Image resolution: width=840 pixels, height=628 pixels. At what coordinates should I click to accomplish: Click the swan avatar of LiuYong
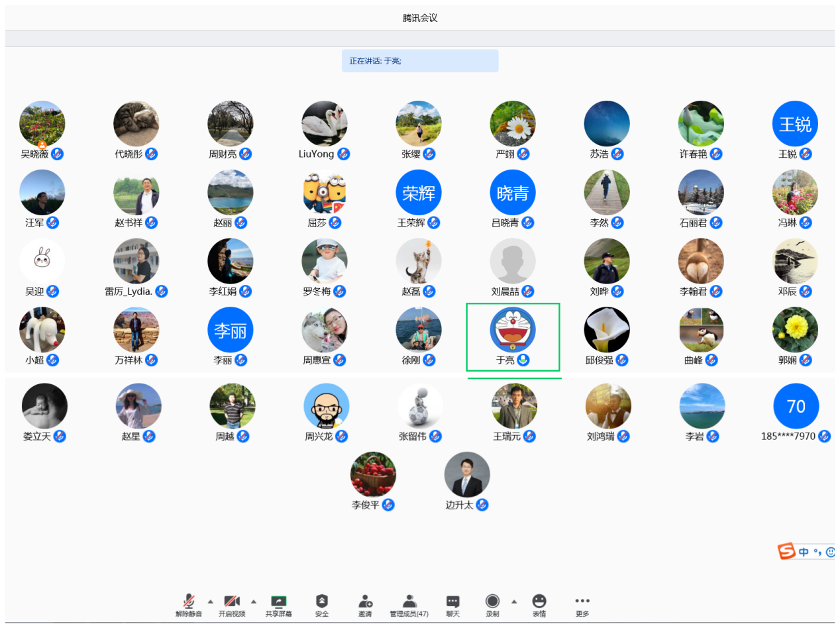tap(325, 124)
